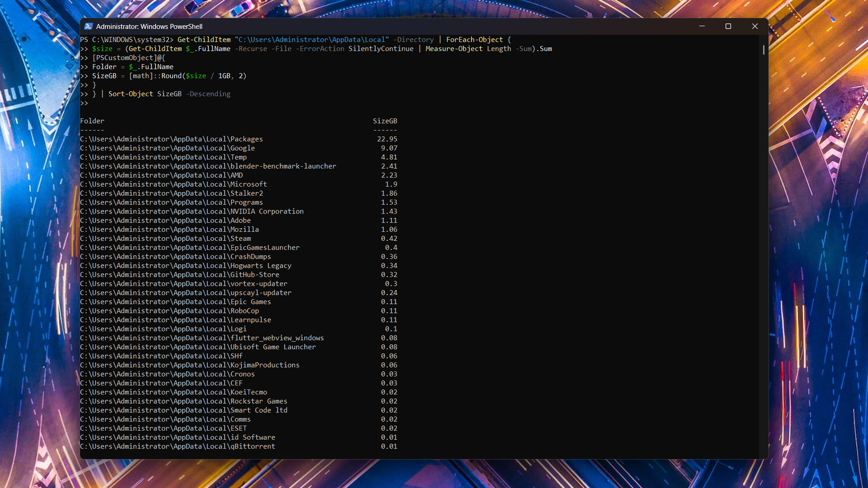Image resolution: width=868 pixels, height=488 pixels.
Task: Select the Ubisoft Game Launcher folder path
Action: (198, 347)
